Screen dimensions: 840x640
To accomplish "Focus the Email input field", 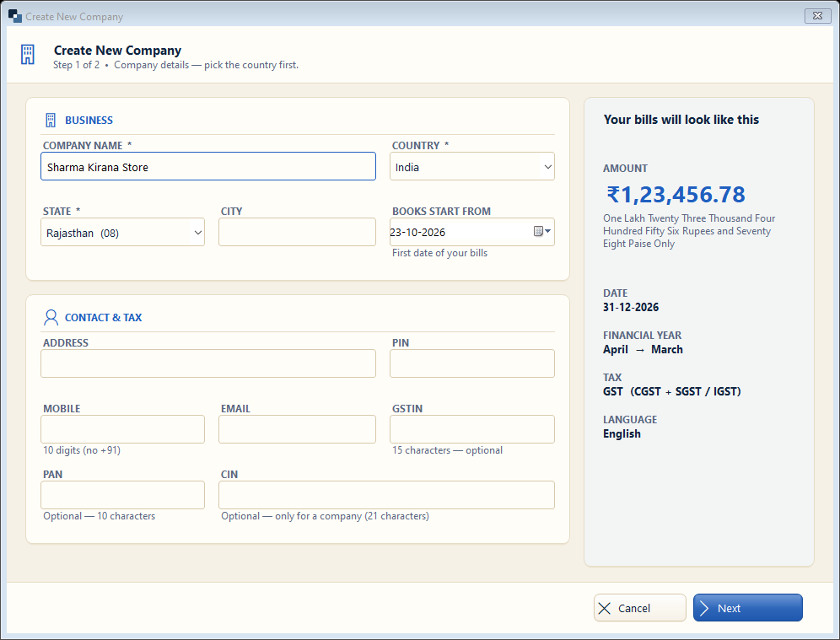I will pos(298,429).
